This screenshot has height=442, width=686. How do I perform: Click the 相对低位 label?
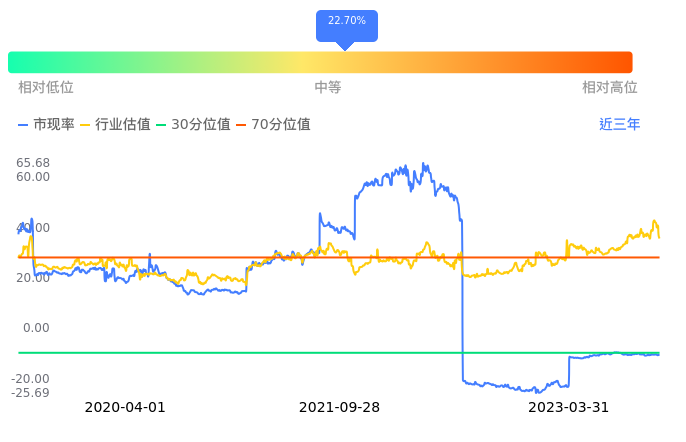coord(46,88)
